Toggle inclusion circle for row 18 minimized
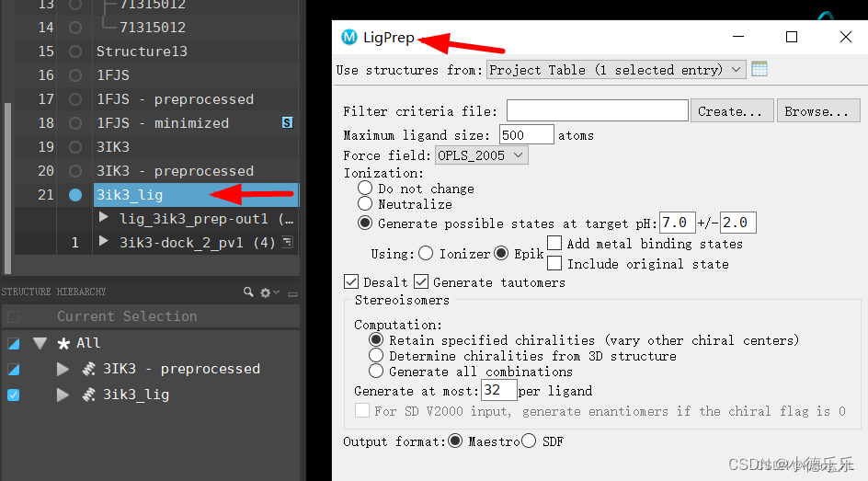This screenshot has height=481, width=868. pyautogui.click(x=75, y=123)
